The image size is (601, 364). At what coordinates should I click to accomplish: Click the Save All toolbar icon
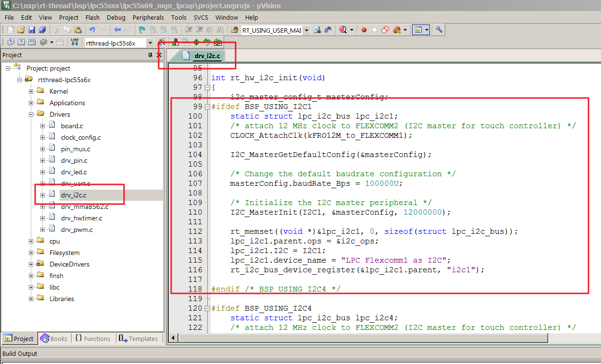point(41,30)
